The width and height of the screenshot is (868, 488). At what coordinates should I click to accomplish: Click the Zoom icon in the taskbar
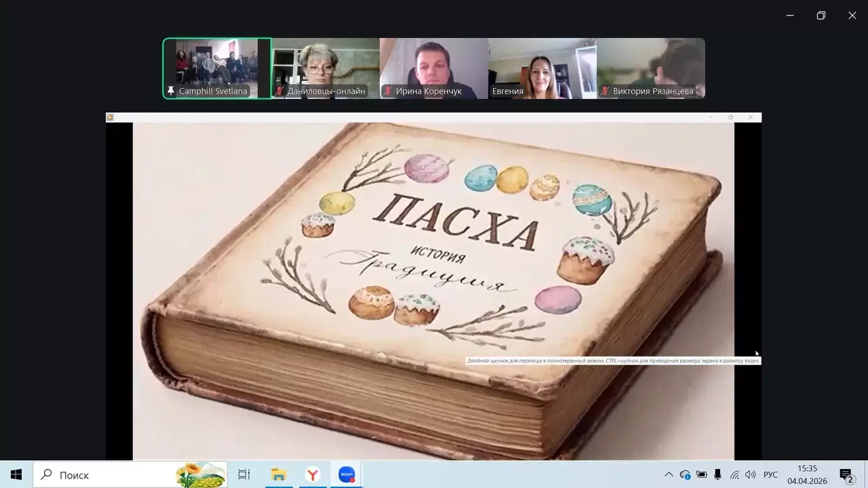(347, 474)
